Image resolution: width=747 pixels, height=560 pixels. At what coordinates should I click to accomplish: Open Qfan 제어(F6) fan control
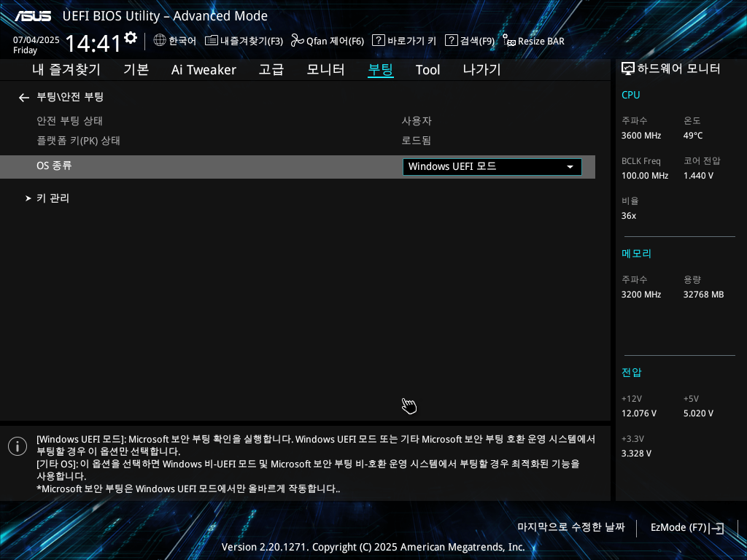coord(328,41)
